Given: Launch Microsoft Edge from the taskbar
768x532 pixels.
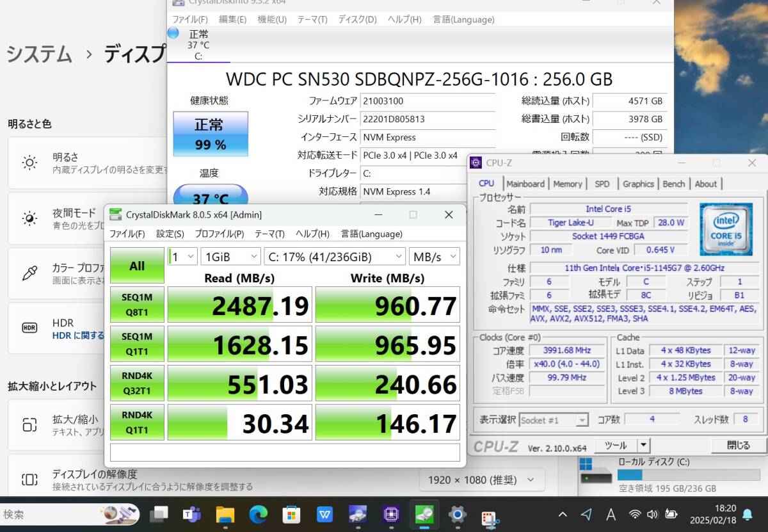Looking at the screenshot, I should click(x=259, y=513).
